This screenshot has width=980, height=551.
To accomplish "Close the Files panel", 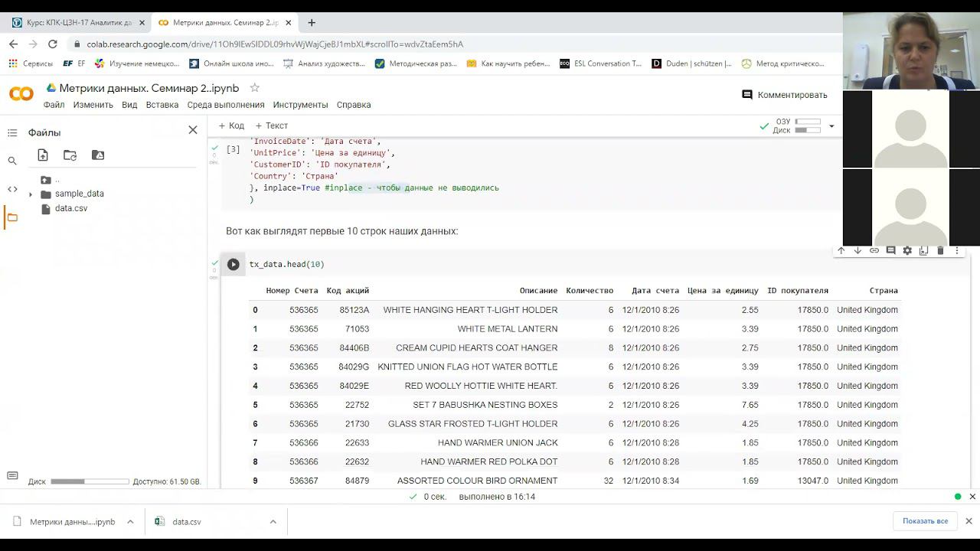I will [x=193, y=130].
